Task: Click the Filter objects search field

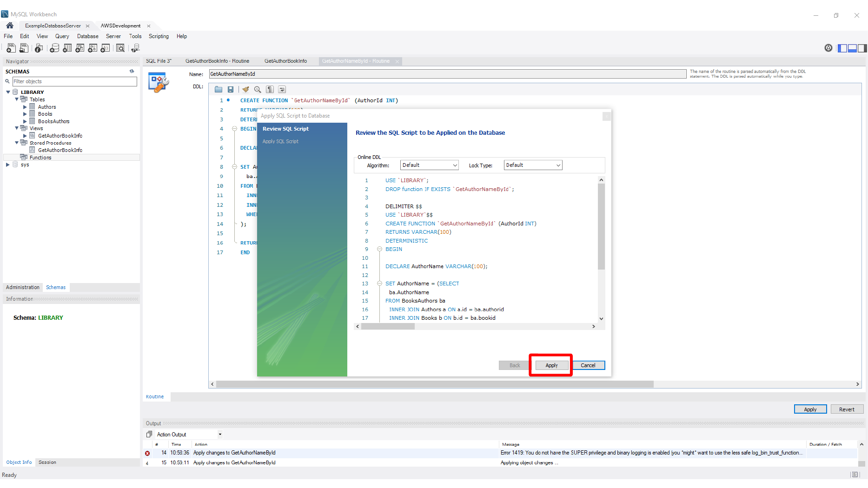Action: [75, 81]
